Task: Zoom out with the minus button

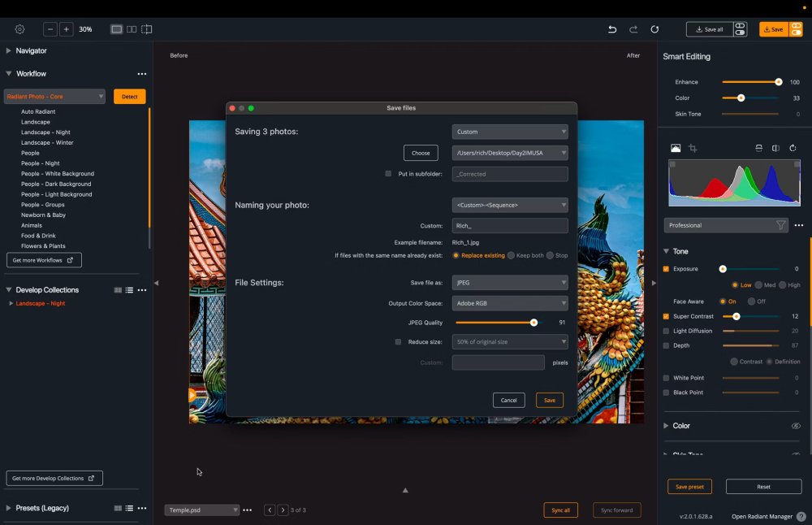Action: (x=50, y=29)
